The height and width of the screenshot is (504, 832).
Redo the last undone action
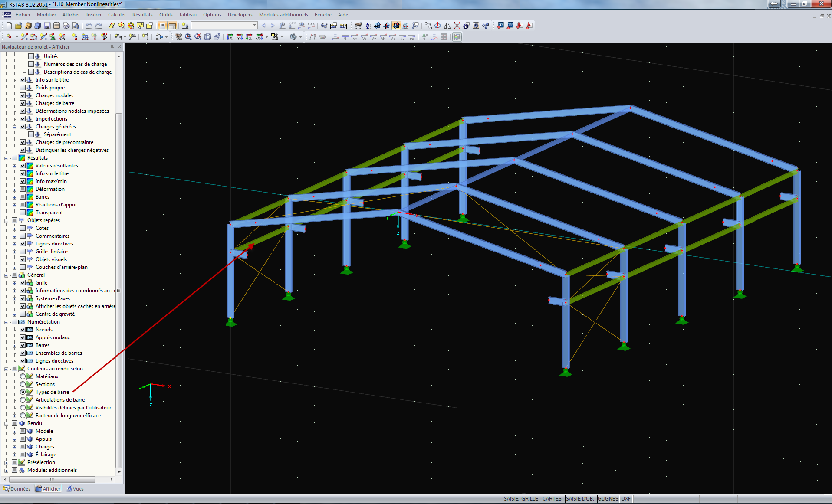99,26
